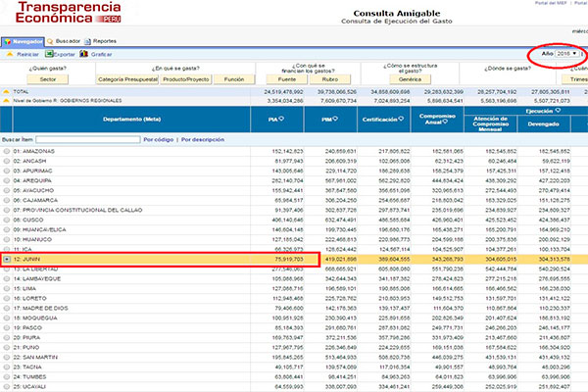The width and height of the screenshot is (588, 392).
Task: Click the Por descripción link
Action: 203,139
